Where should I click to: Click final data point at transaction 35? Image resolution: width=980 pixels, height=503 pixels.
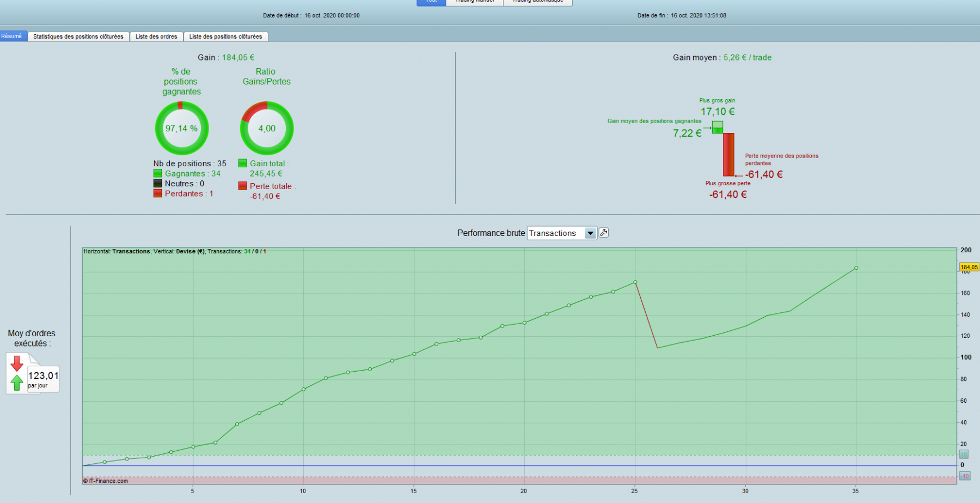tap(856, 268)
